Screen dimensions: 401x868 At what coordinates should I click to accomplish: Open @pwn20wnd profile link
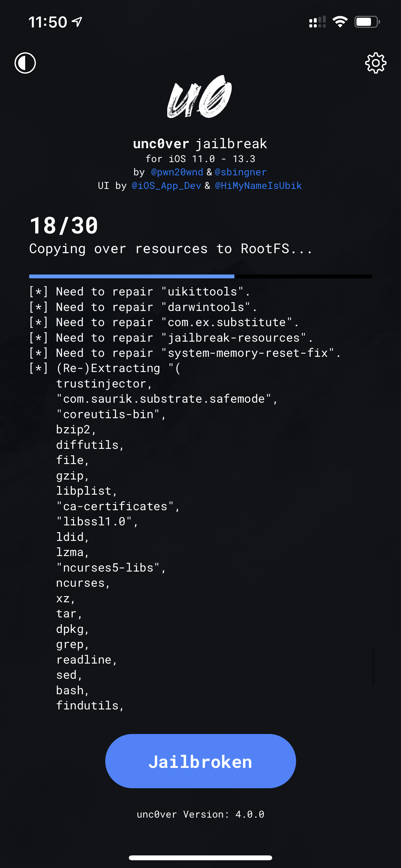click(x=177, y=172)
